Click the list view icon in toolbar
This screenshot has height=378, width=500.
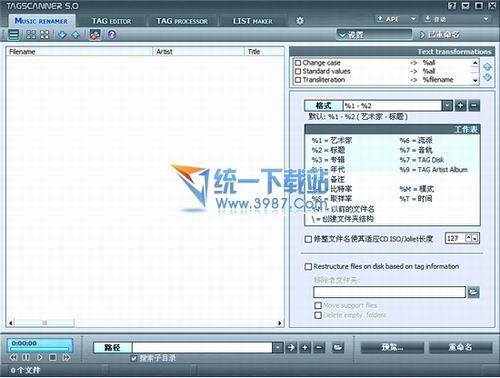14,35
